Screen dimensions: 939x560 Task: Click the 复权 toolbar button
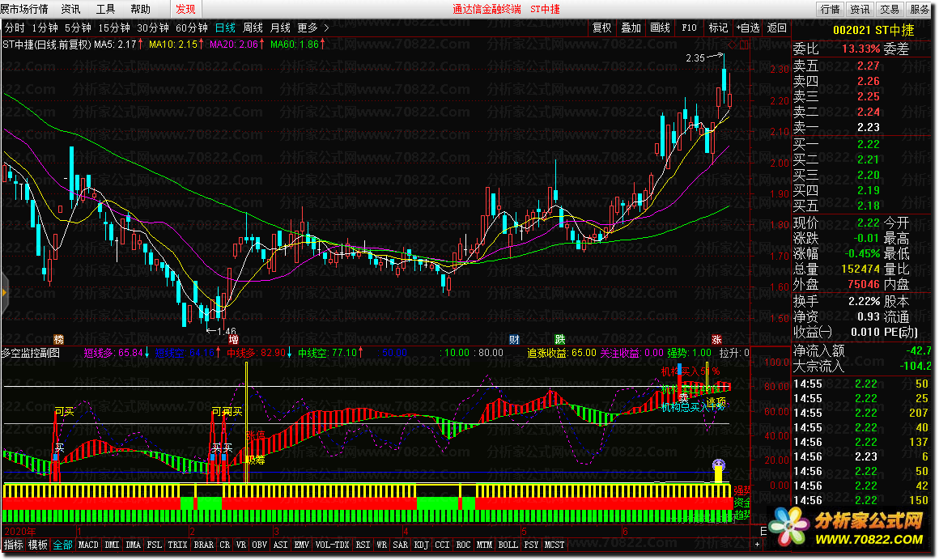(x=601, y=28)
